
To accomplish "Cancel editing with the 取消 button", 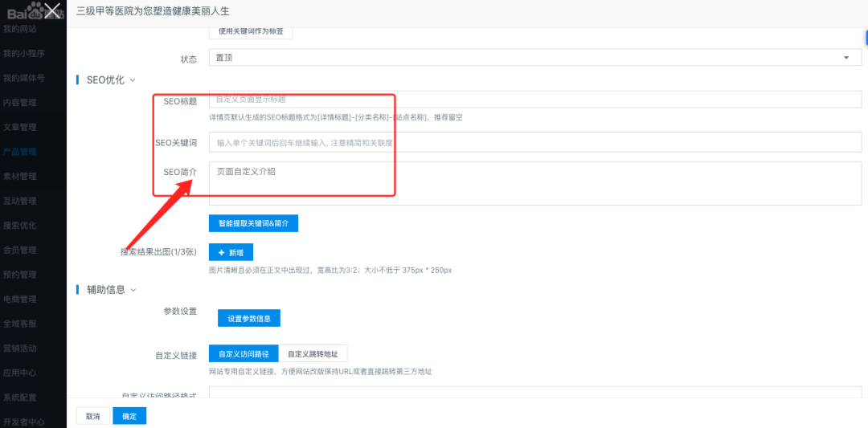I will click(x=92, y=416).
